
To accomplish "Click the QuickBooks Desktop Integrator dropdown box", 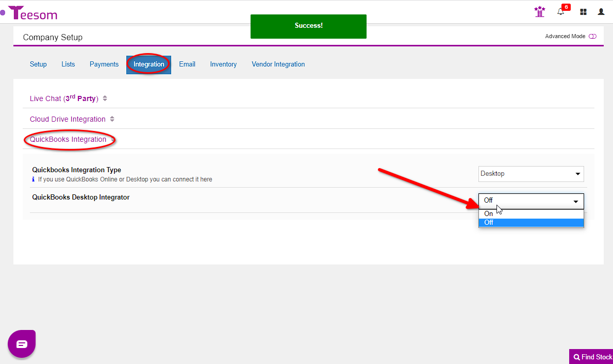I will (x=531, y=201).
